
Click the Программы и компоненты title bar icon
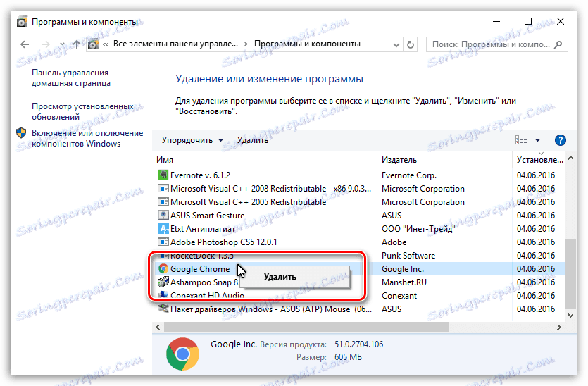(22, 22)
